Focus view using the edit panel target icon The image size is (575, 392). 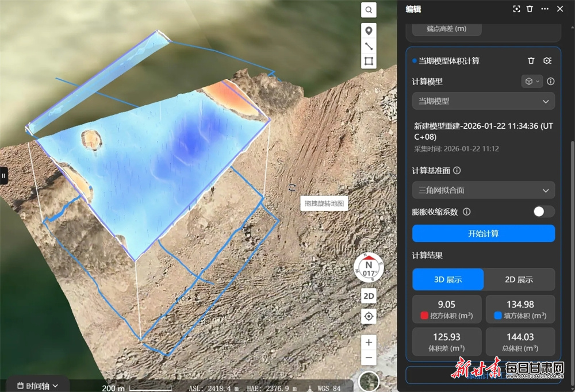[x=516, y=9]
